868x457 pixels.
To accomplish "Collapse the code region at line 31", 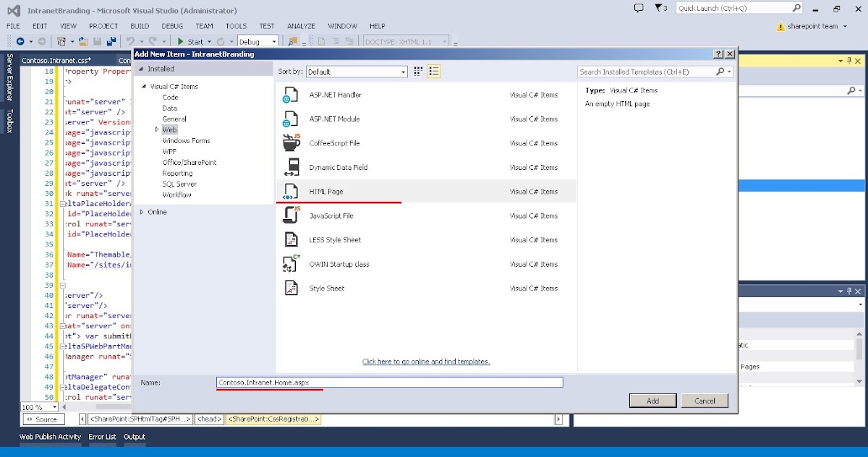I will [x=63, y=204].
